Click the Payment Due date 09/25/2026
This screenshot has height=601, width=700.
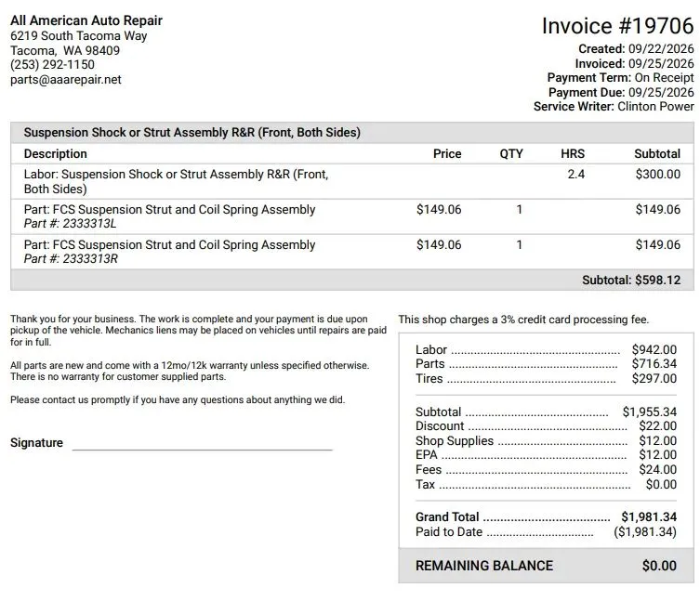[x=661, y=92]
